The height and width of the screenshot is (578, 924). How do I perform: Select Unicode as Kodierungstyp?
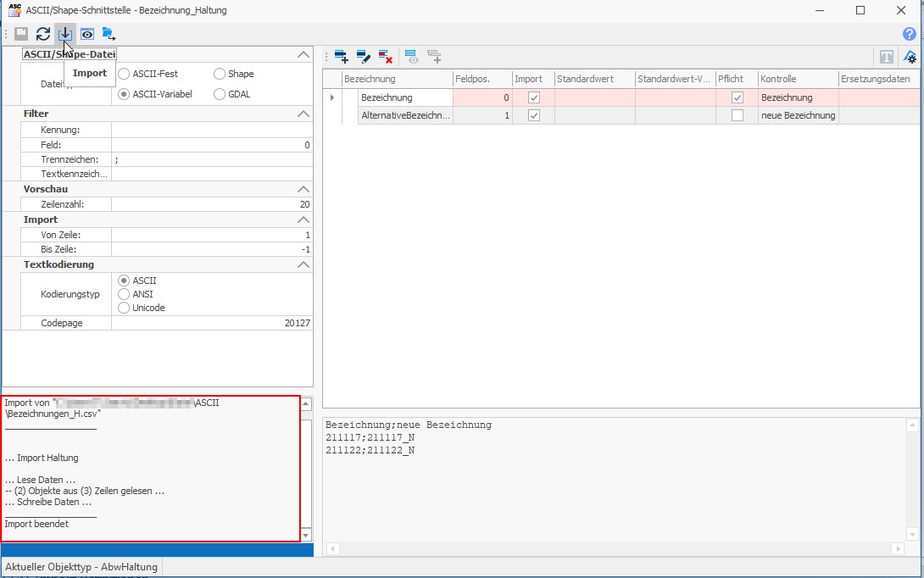[x=125, y=308]
